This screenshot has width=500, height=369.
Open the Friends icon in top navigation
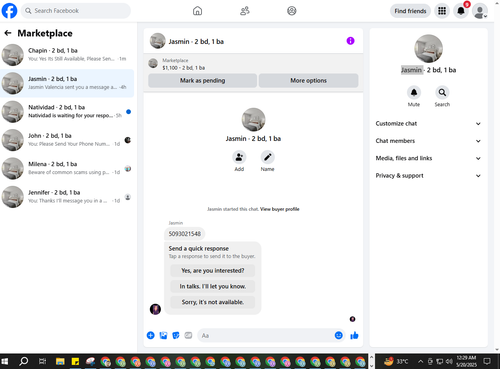click(x=245, y=11)
